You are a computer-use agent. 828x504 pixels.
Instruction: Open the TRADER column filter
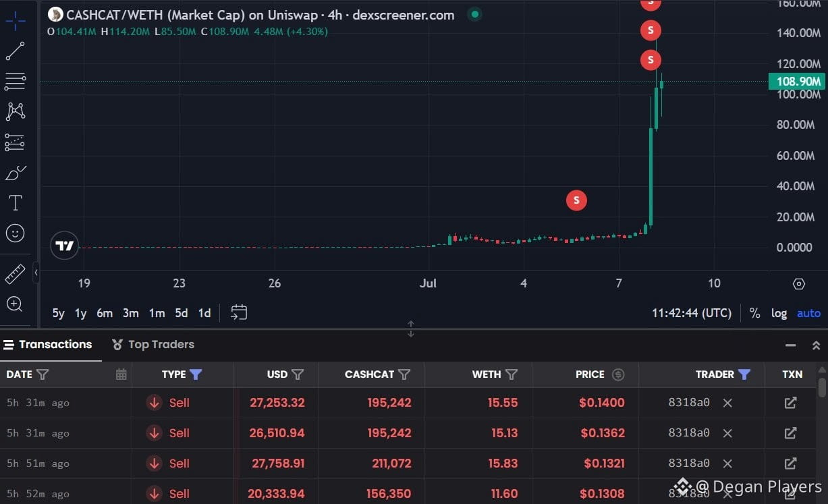tap(744, 374)
